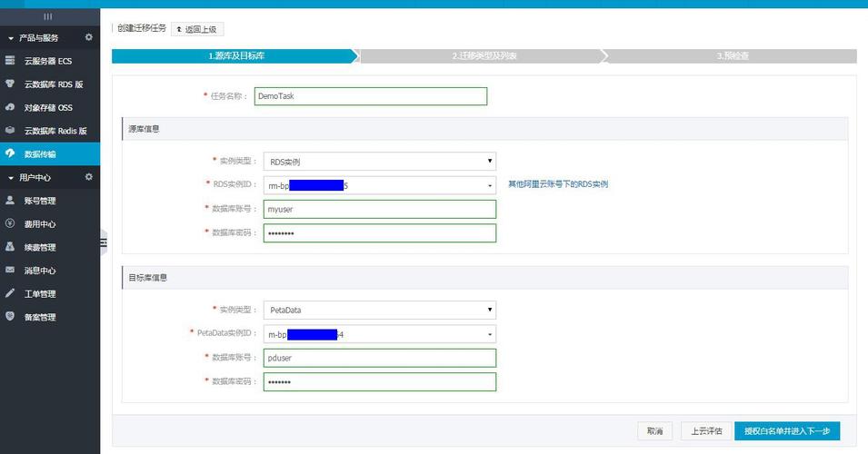Screen dimensions: 868x454
Task: Open 工单管理 in the sidebar
Action: coord(40,293)
